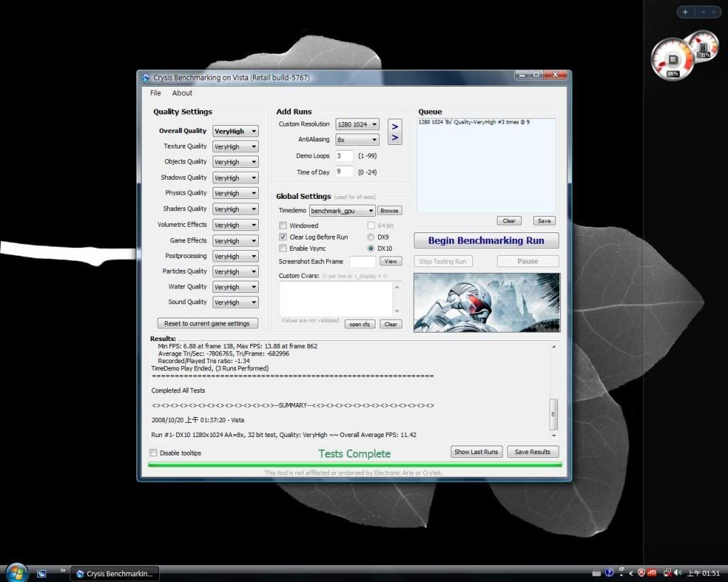
Task: Open the Windows Start orb
Action: (x=16, y=572)
